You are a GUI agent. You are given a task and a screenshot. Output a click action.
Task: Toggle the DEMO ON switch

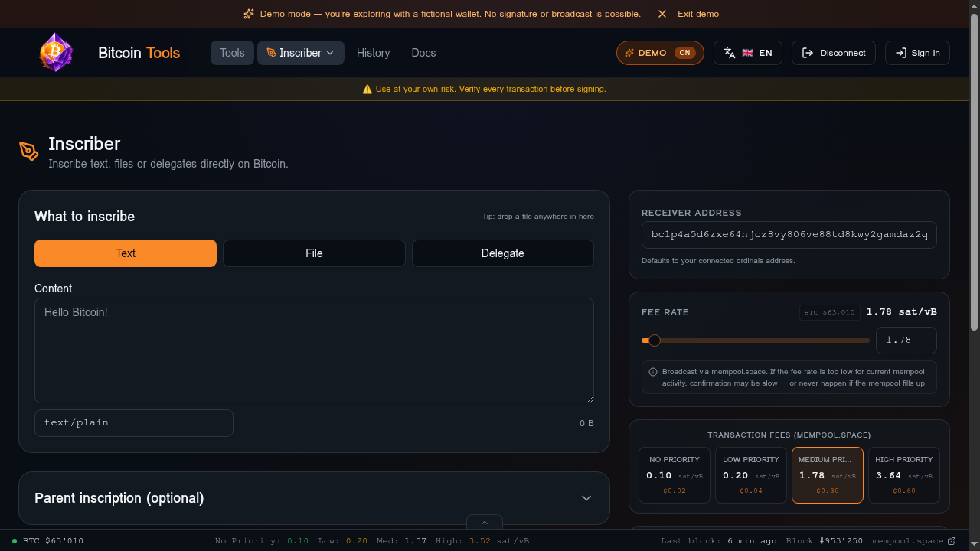point(660,53)
